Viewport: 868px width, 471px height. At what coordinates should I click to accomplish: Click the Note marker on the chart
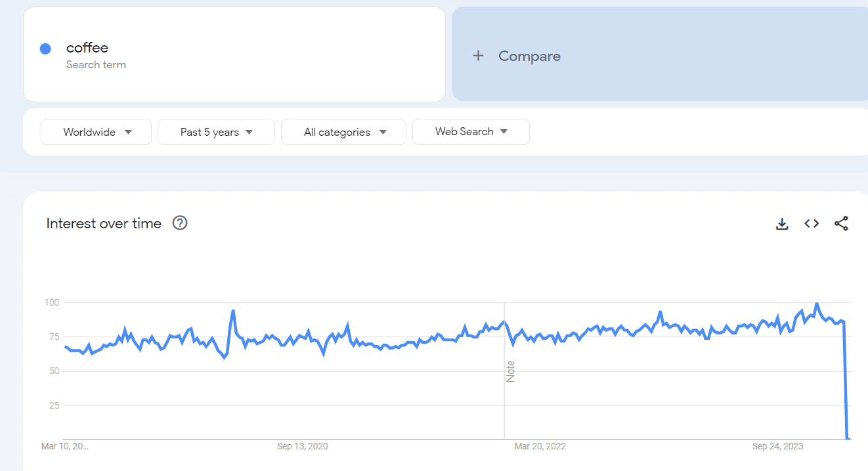(510, 371)
